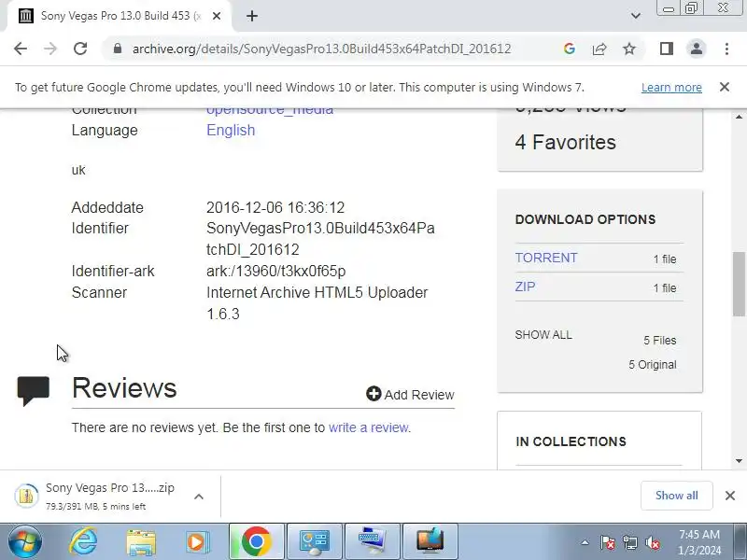Open the monitor app taskbar icon

(x=430, y=542)
